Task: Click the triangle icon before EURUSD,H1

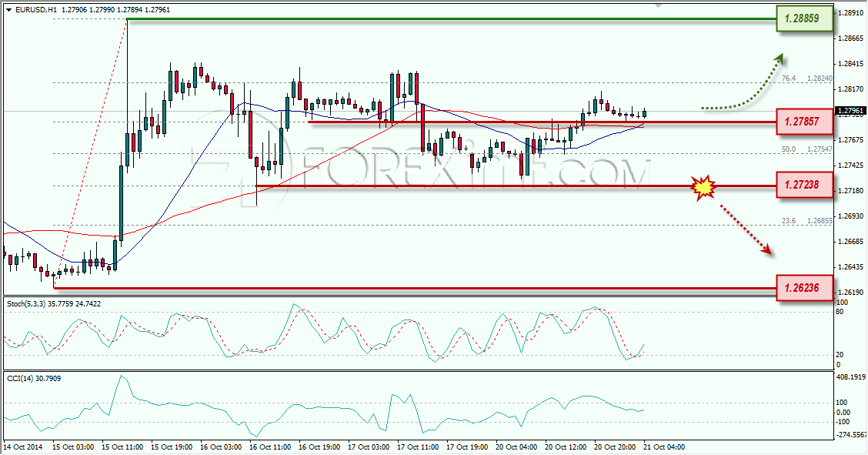Action: pos(9,10)
